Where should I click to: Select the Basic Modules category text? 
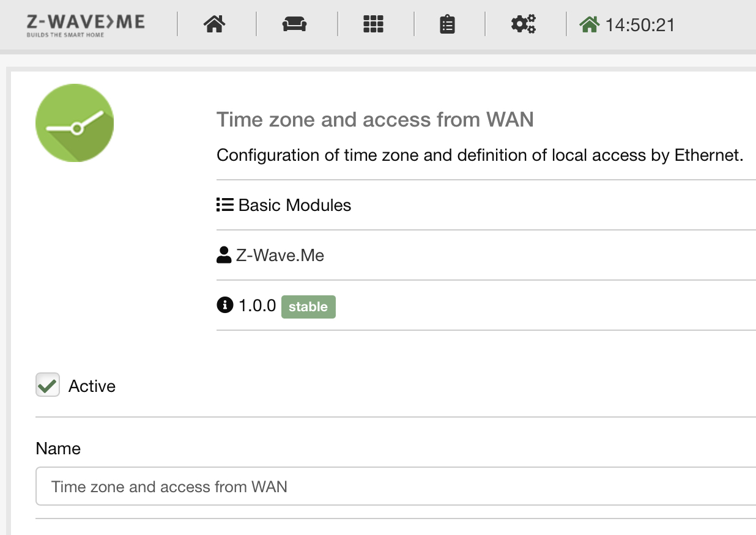pos(295,205)
